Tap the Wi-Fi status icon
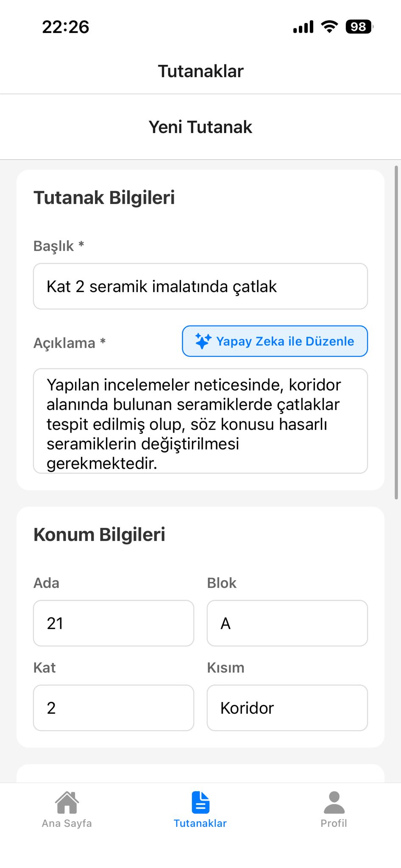 [329, 27]
